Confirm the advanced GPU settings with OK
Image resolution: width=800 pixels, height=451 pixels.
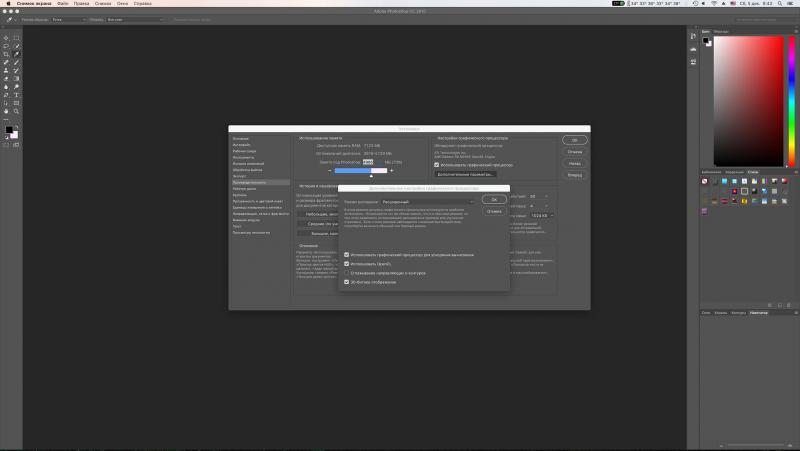coord(494,199)
